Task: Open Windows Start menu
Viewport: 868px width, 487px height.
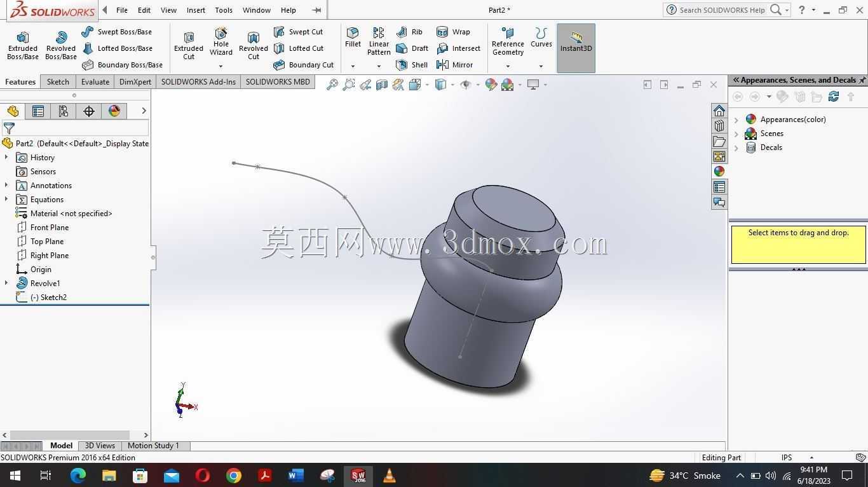Action: tap(15, 476)
